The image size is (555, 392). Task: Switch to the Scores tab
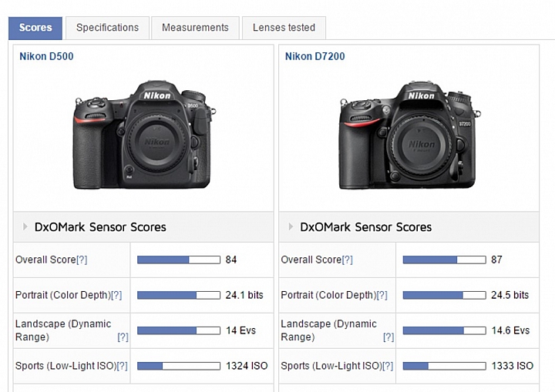click(x=35, y=28)
